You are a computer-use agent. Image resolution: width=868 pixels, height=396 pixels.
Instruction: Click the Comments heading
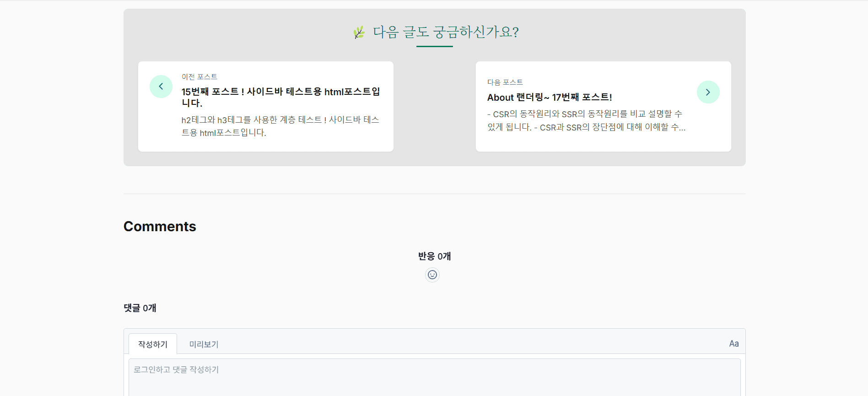click(x=160, y=226)
